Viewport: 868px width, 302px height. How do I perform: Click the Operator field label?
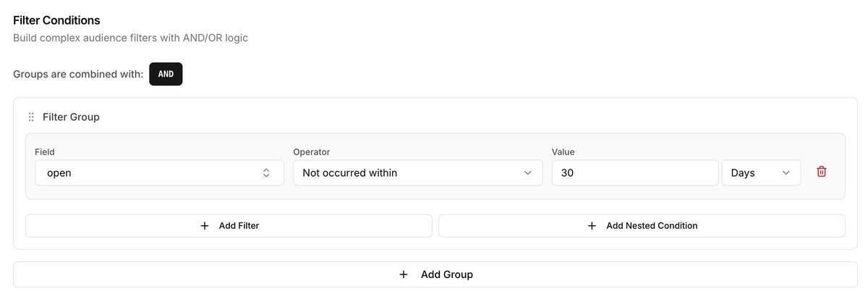point(312,152)
